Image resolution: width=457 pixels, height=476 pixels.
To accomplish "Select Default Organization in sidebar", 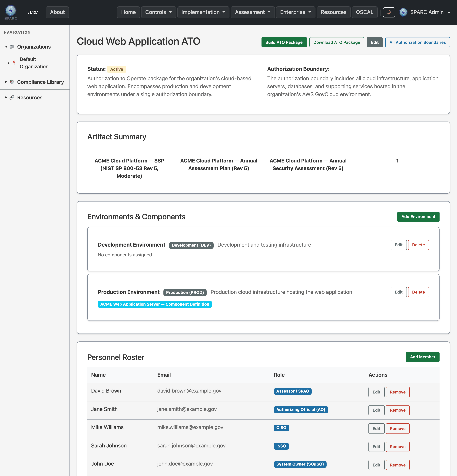I will [34, 63].
